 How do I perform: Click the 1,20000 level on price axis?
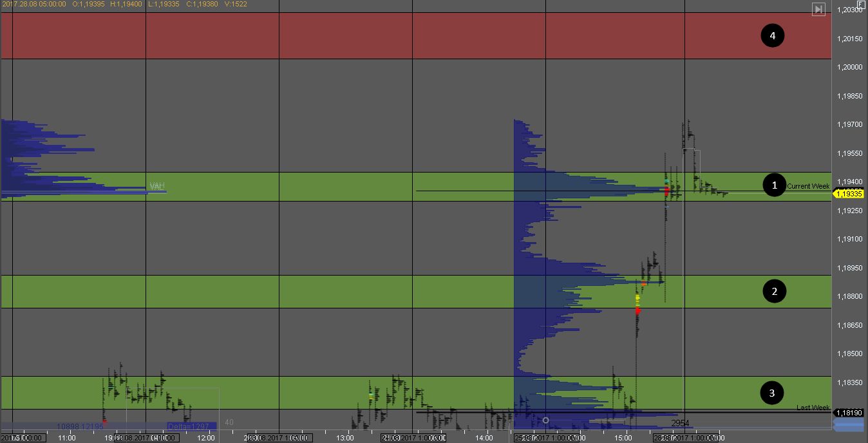(849, 67)
